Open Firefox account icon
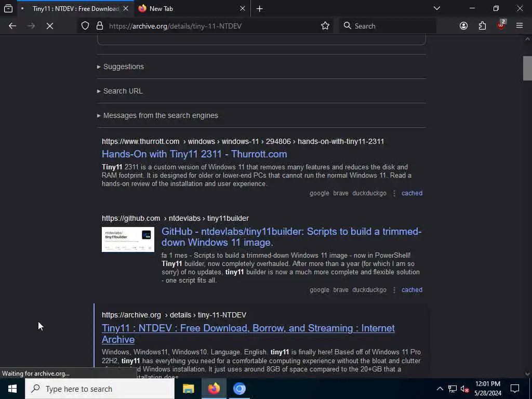Image resolution: width=532 pixels, height=399 pixels. tap(463, 26)
